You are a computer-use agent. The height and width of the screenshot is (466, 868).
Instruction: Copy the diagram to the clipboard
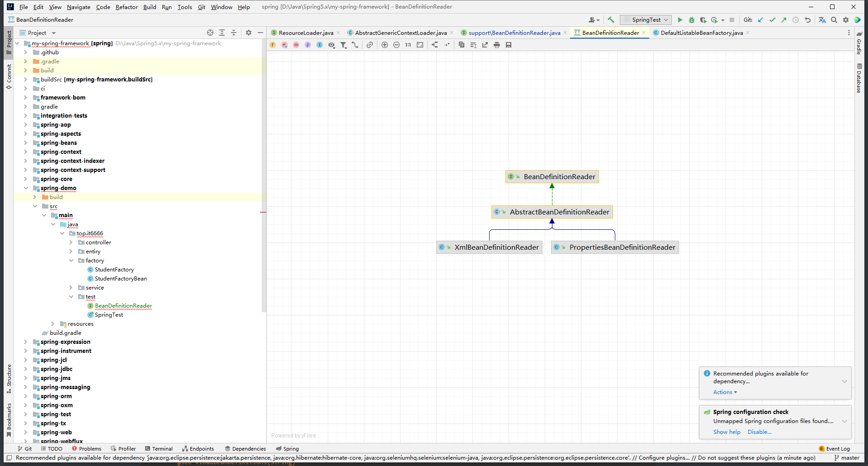click(462, 45)
